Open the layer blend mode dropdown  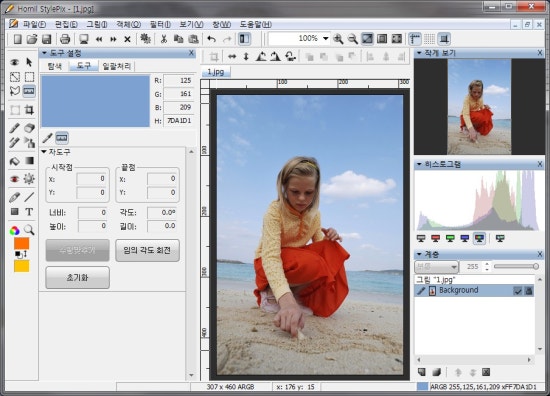(x=436, y=267)
